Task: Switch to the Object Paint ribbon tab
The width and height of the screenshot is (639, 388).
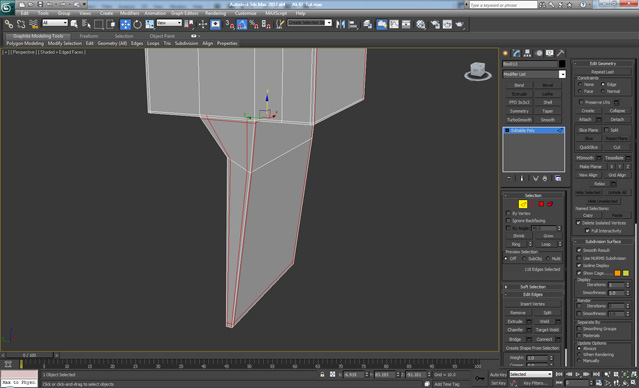Action: (x=162, y=36)
